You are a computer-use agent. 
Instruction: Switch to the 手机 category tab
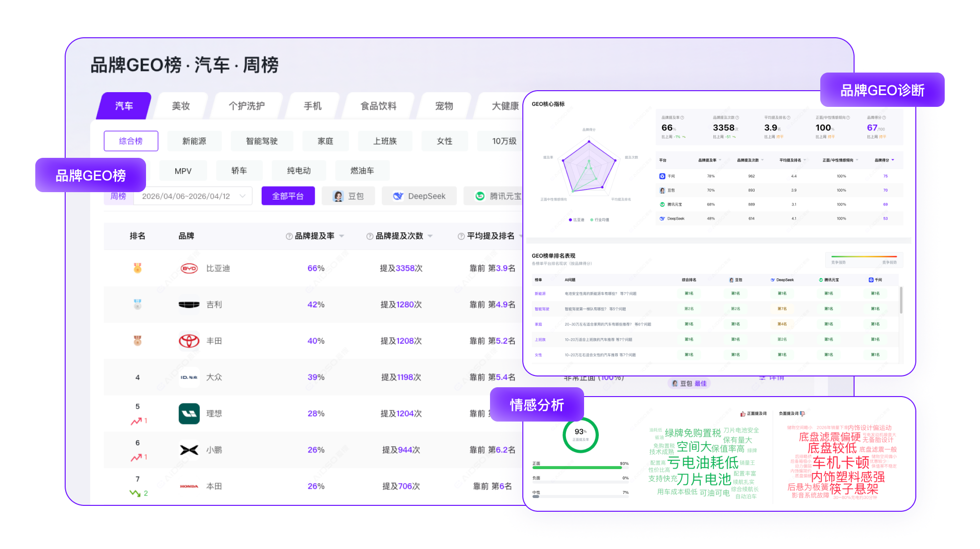coord(312,105)
